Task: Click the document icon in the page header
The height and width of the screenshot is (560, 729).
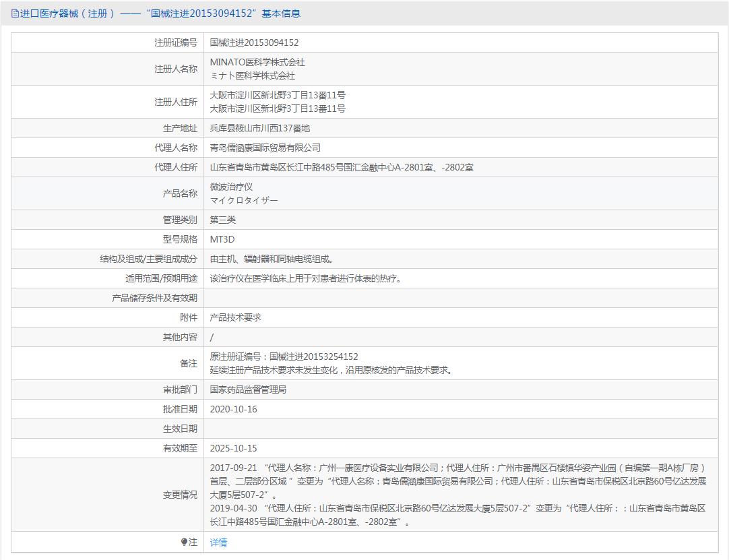Action: click(15, 13)
